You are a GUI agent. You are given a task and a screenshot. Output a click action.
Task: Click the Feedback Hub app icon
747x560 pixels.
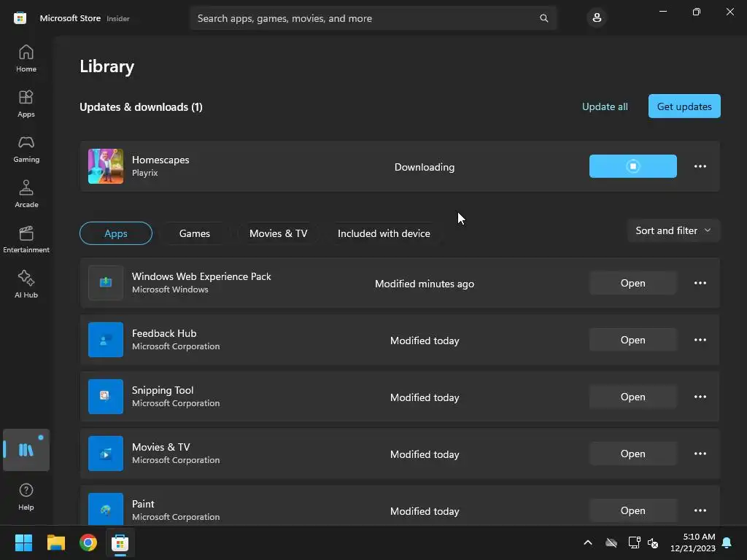[106, 340]
